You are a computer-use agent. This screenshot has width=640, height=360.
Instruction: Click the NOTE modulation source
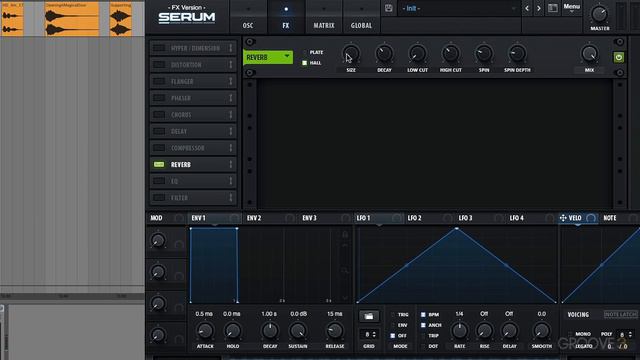tap(610, 218)
